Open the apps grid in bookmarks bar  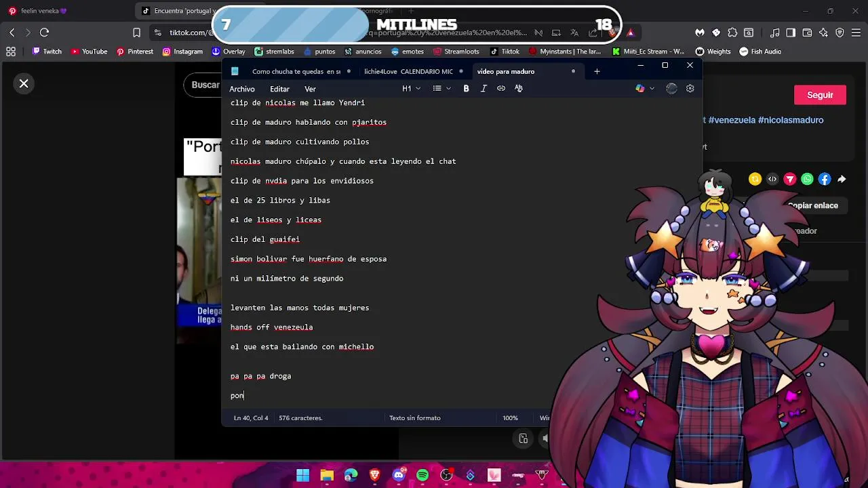(11, 52)
